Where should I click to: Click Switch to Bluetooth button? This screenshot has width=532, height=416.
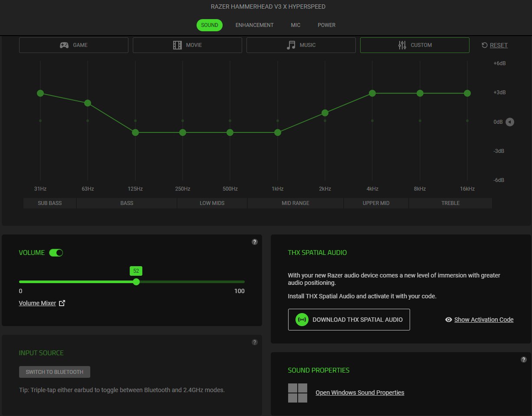54,372
